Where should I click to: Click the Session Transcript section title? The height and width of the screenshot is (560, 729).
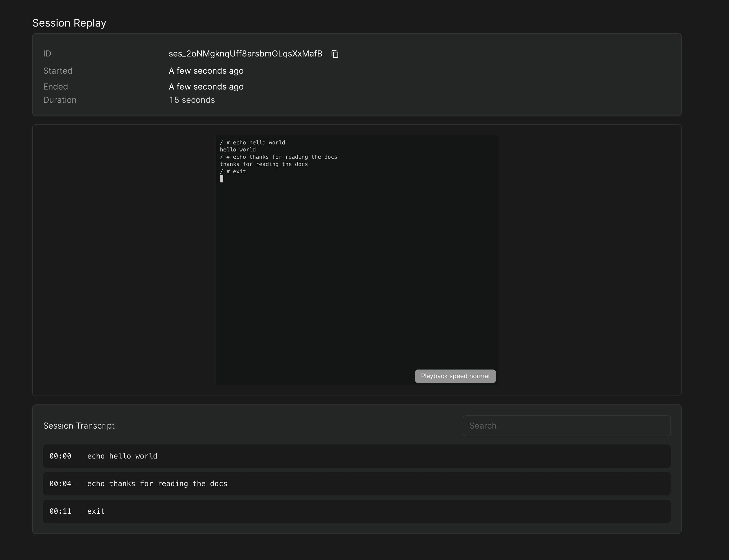pos(79,426)
